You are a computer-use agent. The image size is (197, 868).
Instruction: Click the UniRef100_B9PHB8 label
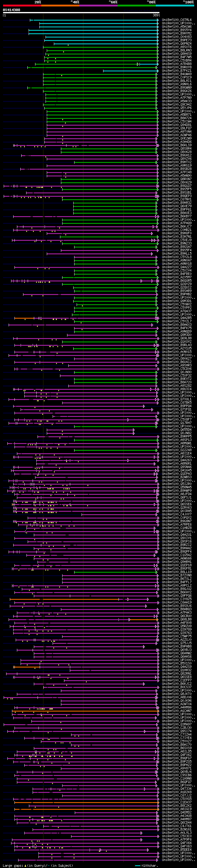coord(176,646)
